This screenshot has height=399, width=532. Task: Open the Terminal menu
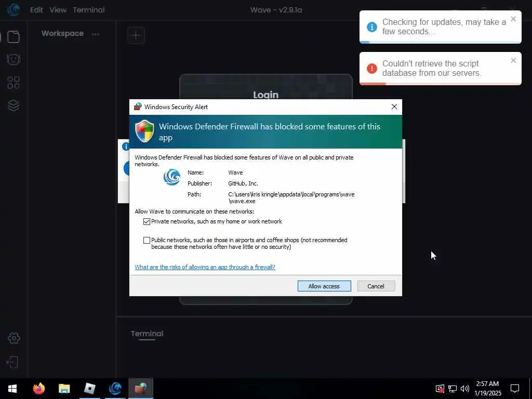[x=88, y=10]
